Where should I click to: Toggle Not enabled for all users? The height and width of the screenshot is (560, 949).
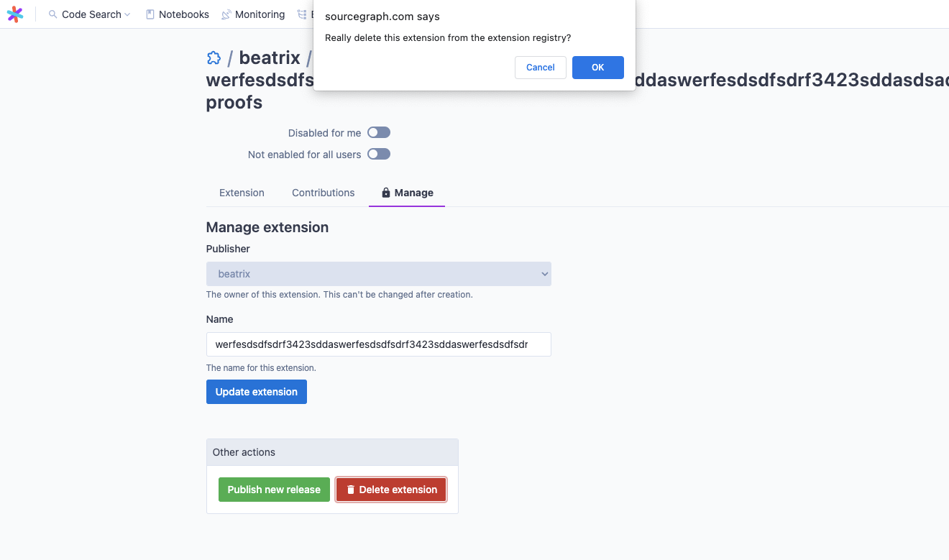tap(379, 154)
